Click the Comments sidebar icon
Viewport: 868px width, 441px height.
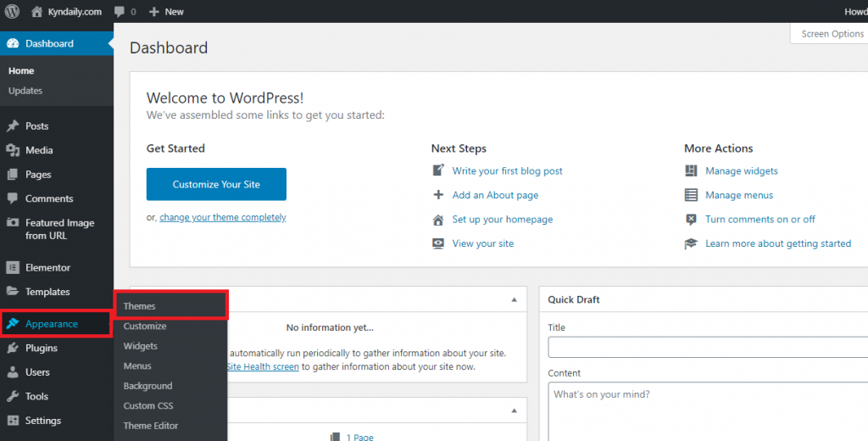pyautogui.click(x=13, y=198)
